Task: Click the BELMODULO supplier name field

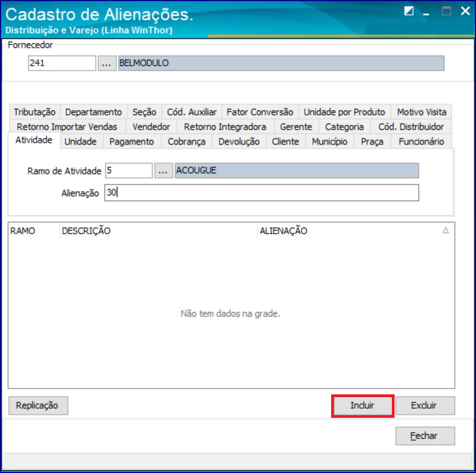Action: [281, 63]
